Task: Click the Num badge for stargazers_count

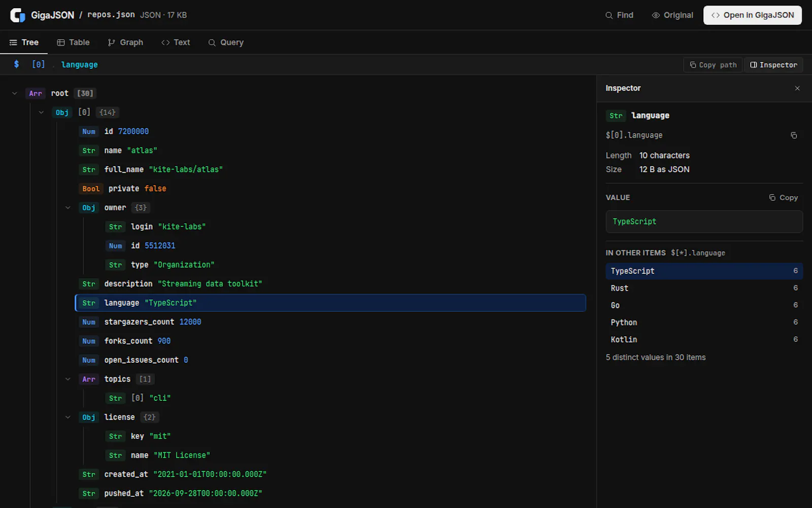Action: pos(89,322)
